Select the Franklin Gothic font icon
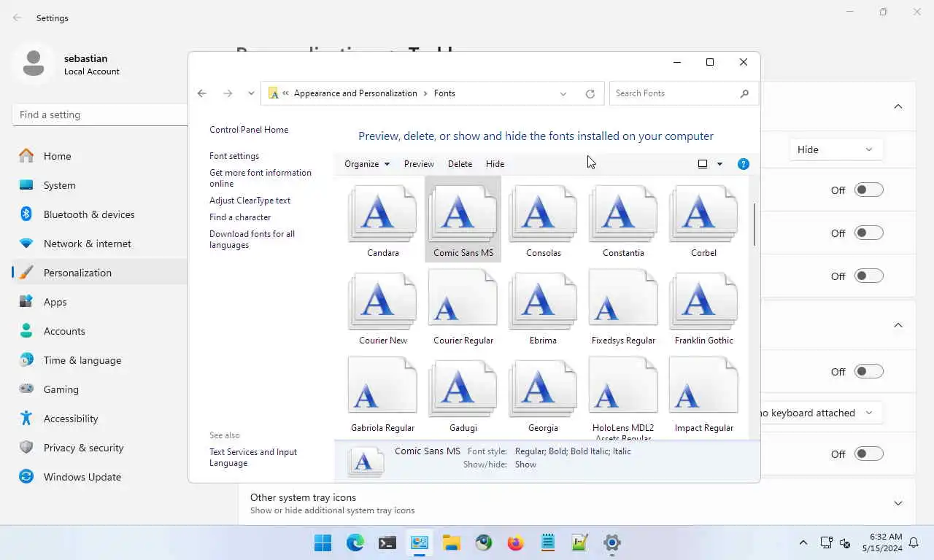This screenshot has width=934, height=560. [x=703, y=300]
